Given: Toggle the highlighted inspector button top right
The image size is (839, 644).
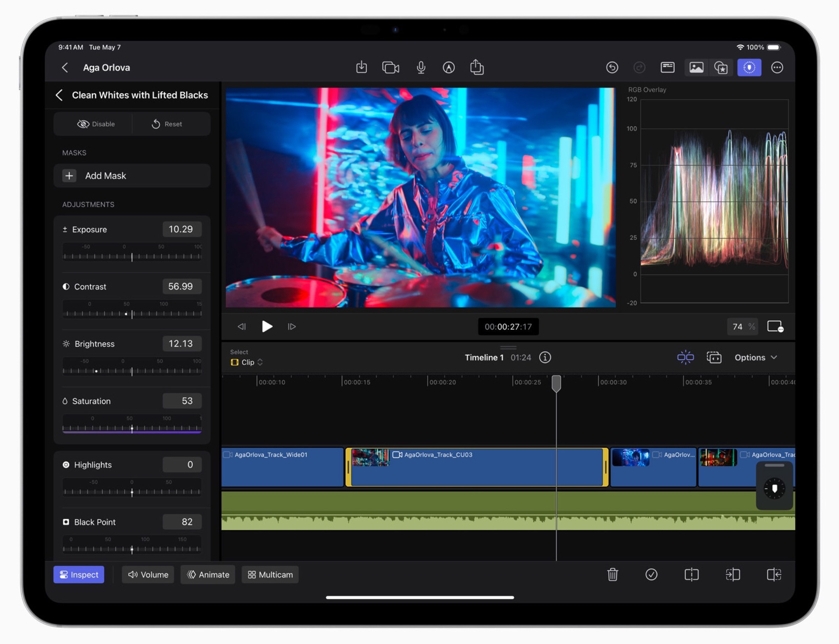Looking at the screenshot, I should coord(749,67).
